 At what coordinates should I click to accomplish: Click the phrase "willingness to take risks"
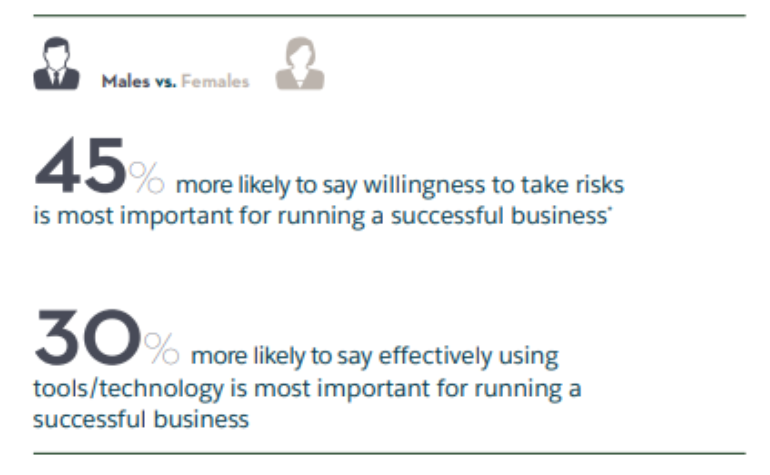point(492,186)
